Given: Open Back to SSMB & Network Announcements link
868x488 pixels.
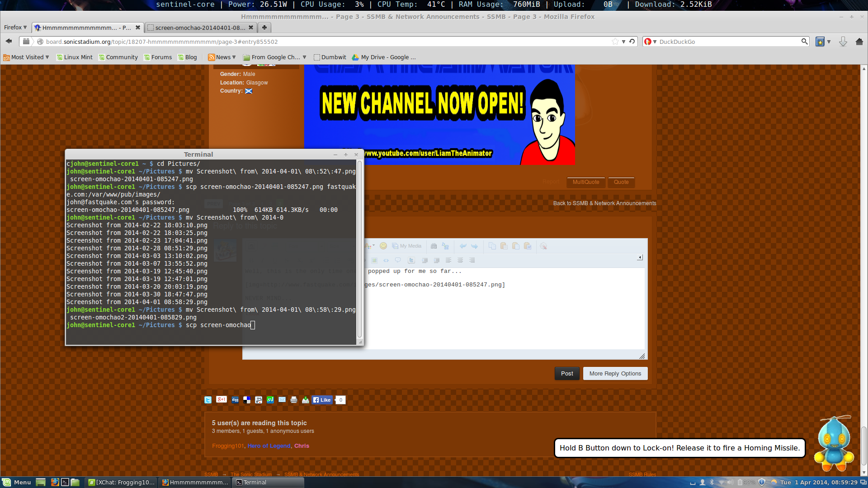Looking at the screenshot, I should pyautogui.click(x=605, y=203).
